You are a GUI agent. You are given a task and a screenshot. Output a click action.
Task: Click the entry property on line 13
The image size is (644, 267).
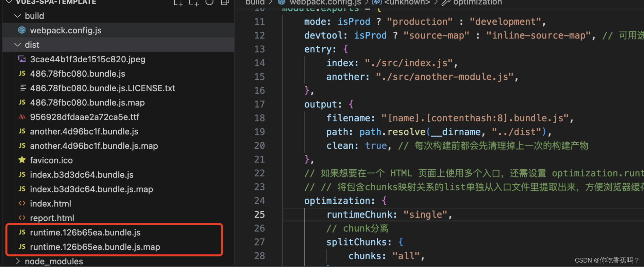click(317, 49)
